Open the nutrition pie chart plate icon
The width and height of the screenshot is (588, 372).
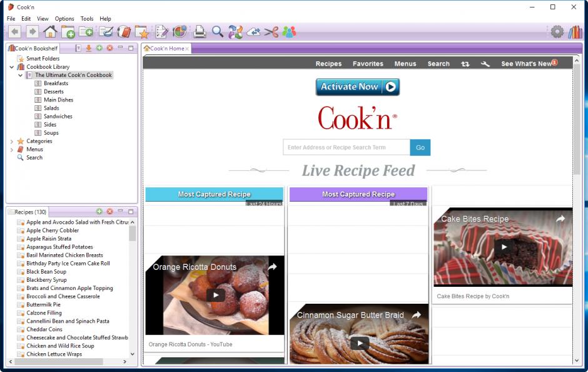[x=180, y=32]
